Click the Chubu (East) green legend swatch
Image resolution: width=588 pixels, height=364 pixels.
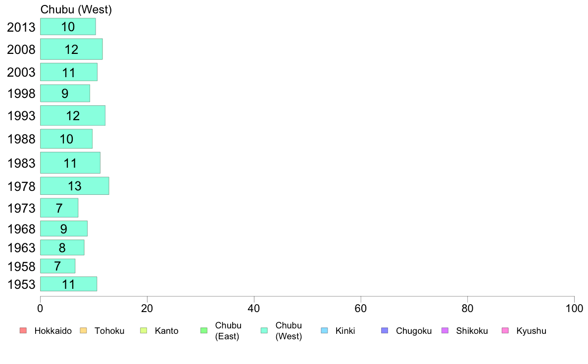click(x=204, y=331)
